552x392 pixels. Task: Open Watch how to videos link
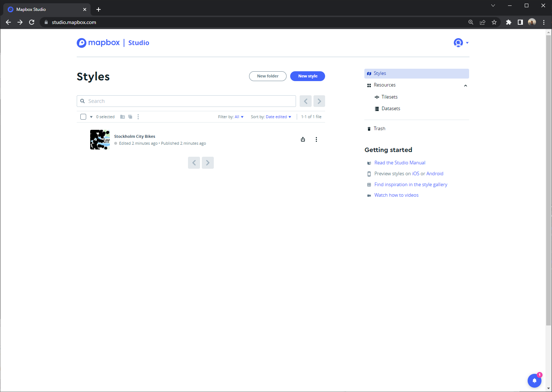pyautogui.click(x=396, y=195)
